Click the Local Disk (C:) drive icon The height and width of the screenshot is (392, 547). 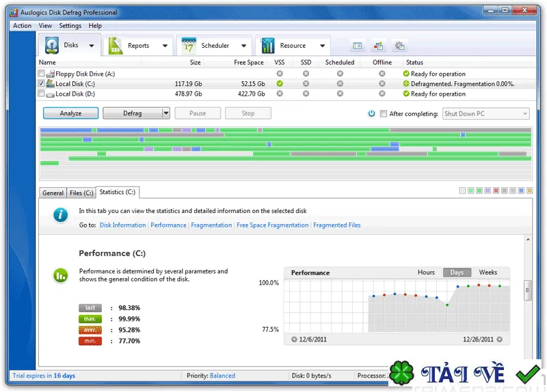click(51, 83)
